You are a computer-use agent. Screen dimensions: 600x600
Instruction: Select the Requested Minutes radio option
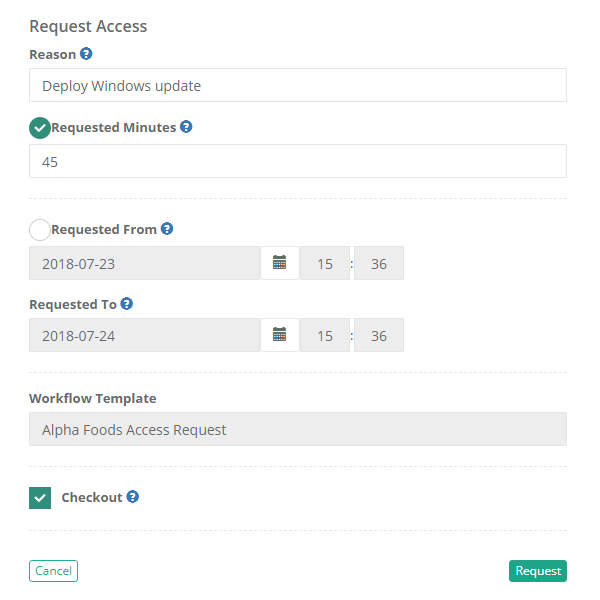[x=40, y=128]
